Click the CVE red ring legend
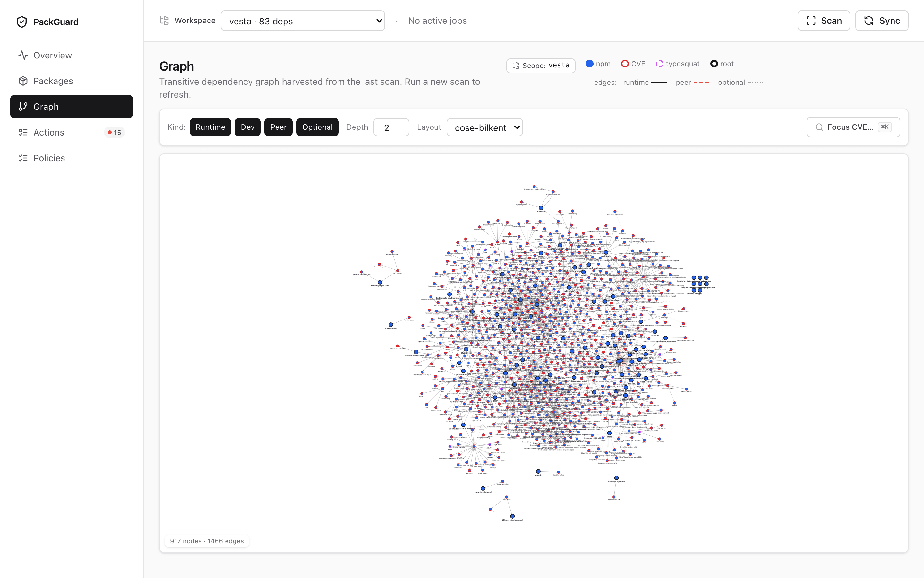The image size is (924, 578). pyautogui.click(x=625, y=64)
